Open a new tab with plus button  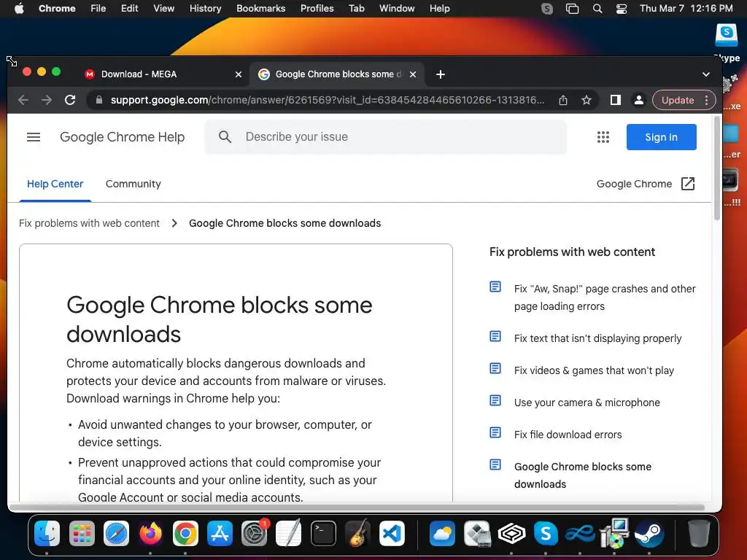tap(441, 74)
